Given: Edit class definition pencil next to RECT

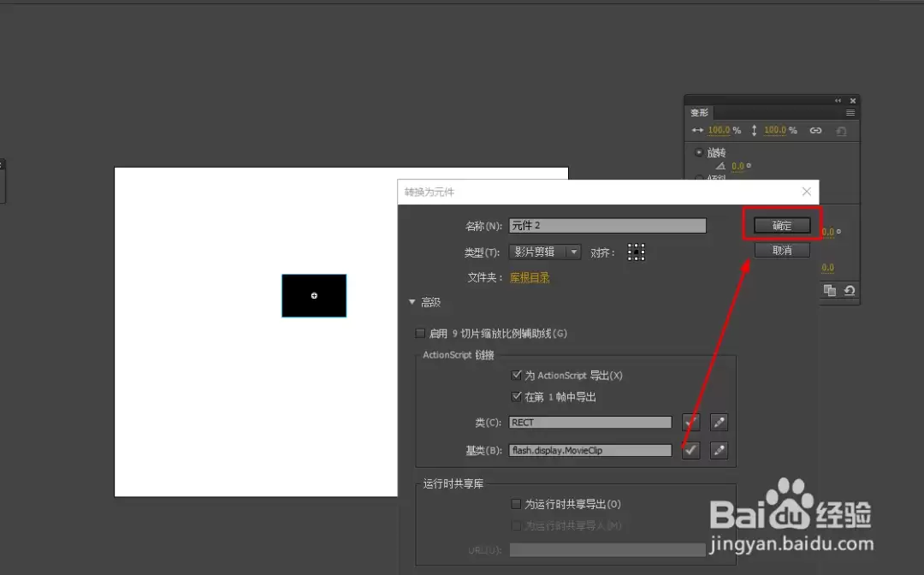Looking at the screenshot, I should pos(719,423).
